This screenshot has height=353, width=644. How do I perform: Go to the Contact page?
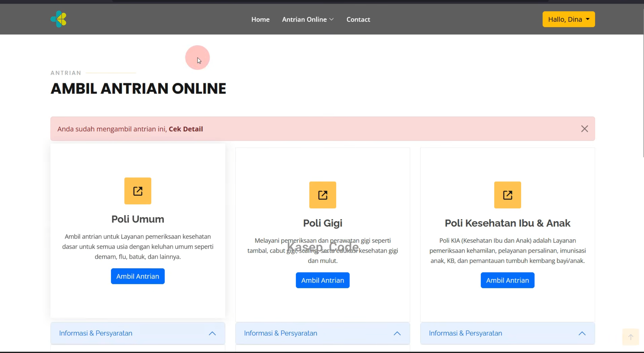[x=358, y=19]
